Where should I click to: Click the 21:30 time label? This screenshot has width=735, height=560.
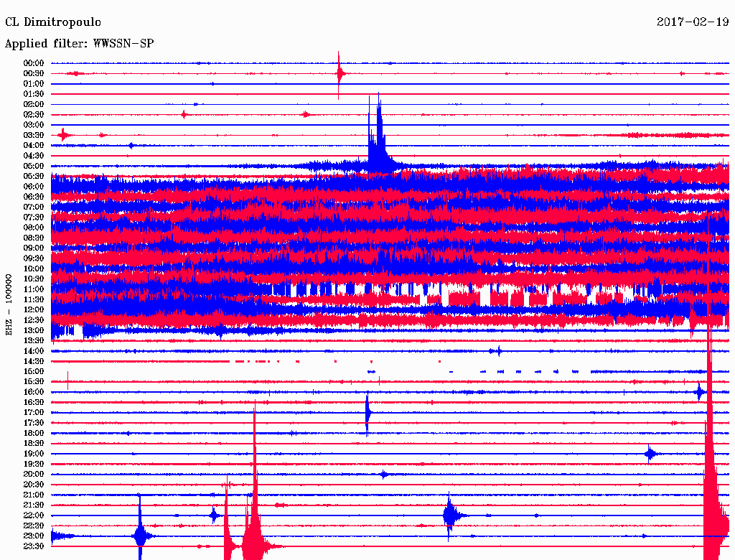(x=34, y=505)
